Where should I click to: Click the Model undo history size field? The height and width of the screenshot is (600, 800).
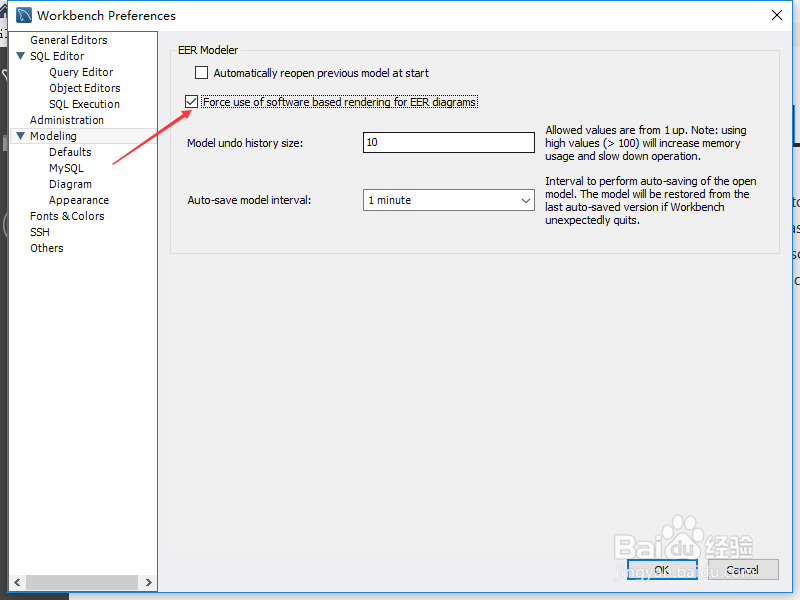click(448, 142)
